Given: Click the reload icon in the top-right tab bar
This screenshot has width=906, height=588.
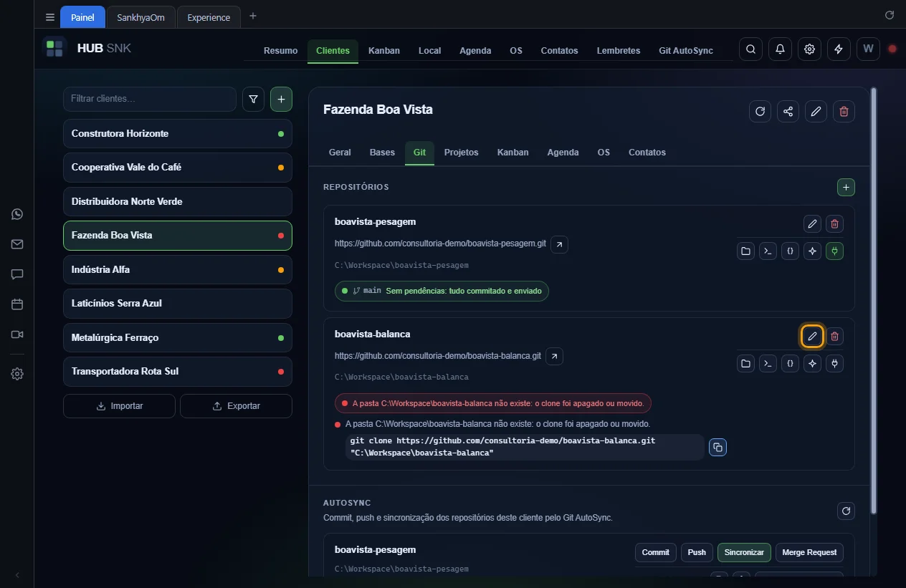Looking at the screenshot, I should point(890,15).
